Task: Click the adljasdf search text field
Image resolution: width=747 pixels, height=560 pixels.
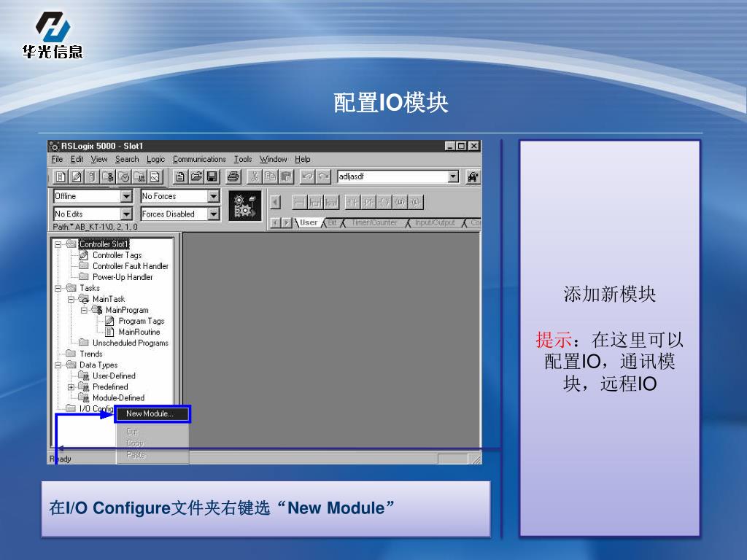Action: 392,176
